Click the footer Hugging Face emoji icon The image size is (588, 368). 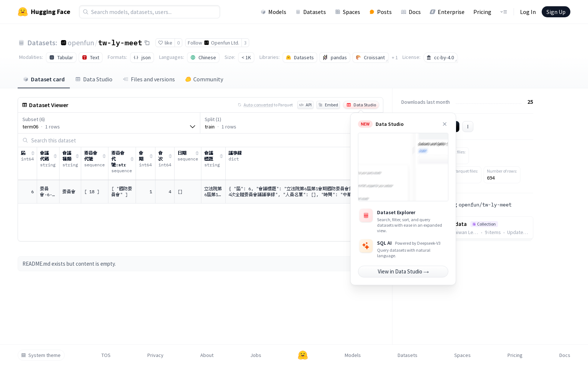(x=303, y=355)
